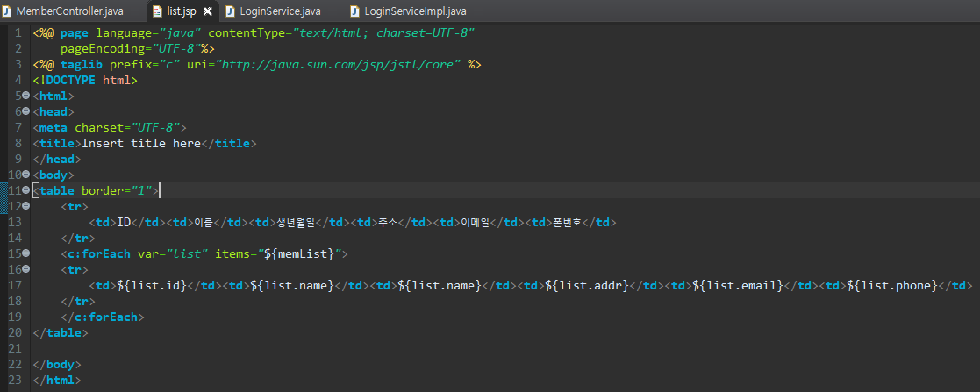Click line number 23 in the gutter
Viewport: 980px width, 392px height.
click(16, 380)
